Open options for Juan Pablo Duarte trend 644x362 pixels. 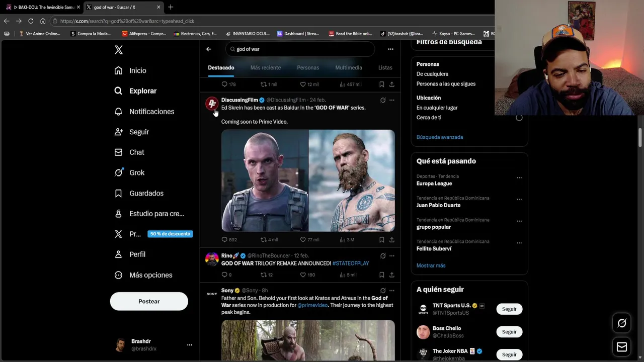point(519,199)
